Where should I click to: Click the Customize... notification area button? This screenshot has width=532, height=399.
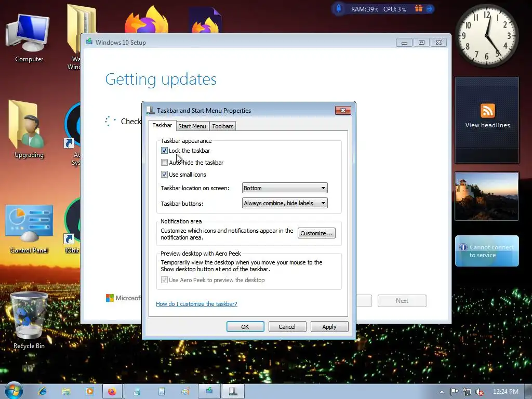[316, 233]
